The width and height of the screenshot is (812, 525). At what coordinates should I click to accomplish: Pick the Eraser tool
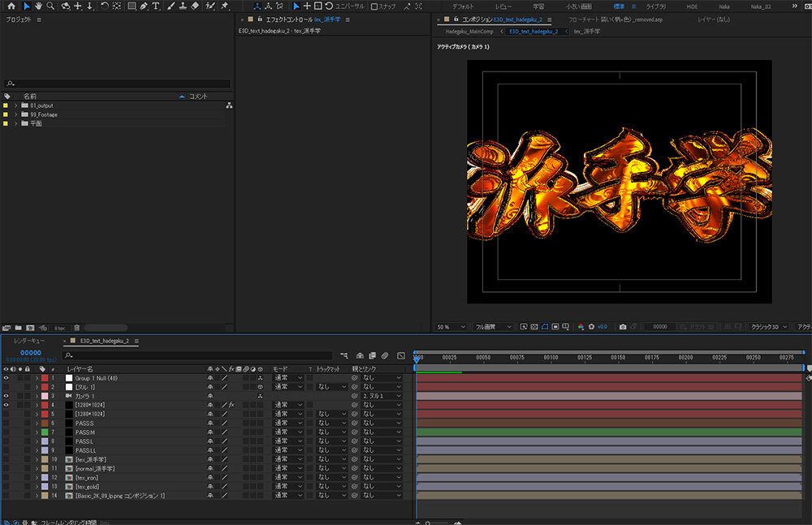(x=194, y=6)
